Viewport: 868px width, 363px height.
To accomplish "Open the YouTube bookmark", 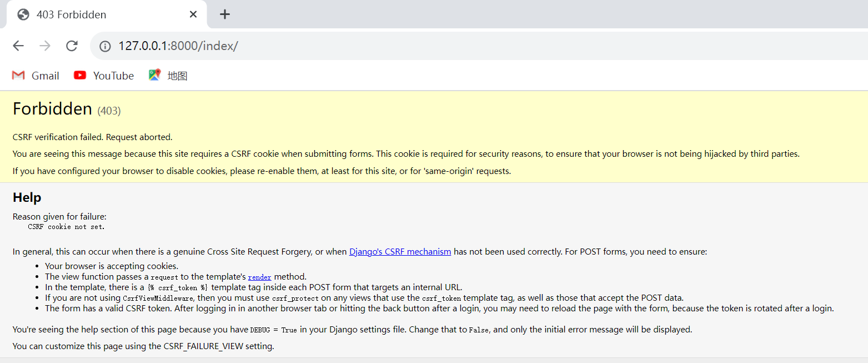I will coord(104,76).
